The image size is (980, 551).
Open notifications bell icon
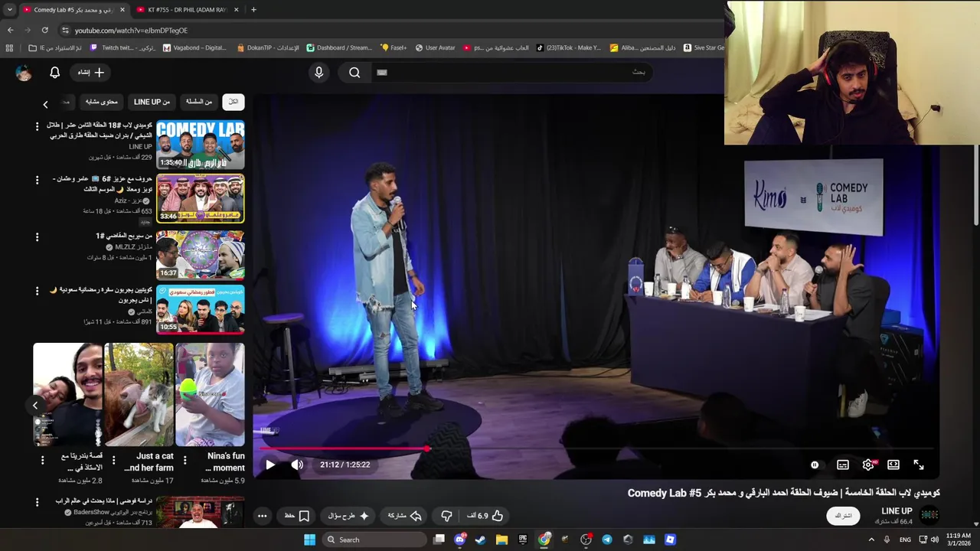coord(54,72)
